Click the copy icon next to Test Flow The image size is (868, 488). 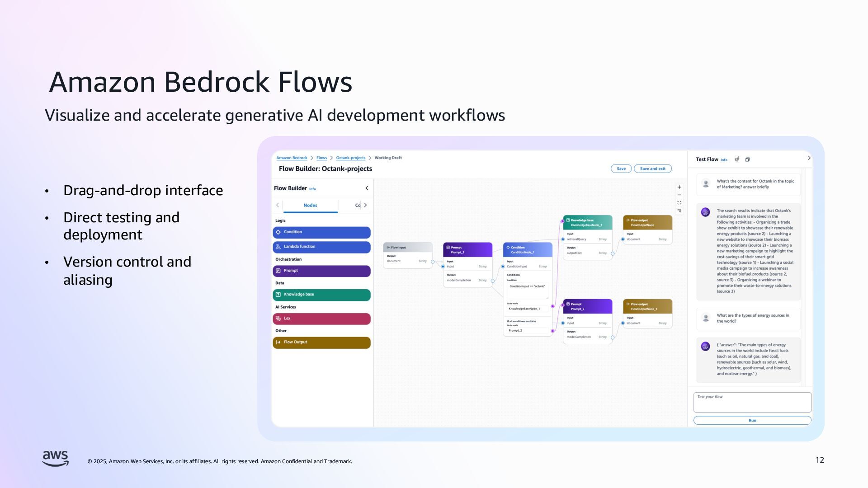[747, 160]
